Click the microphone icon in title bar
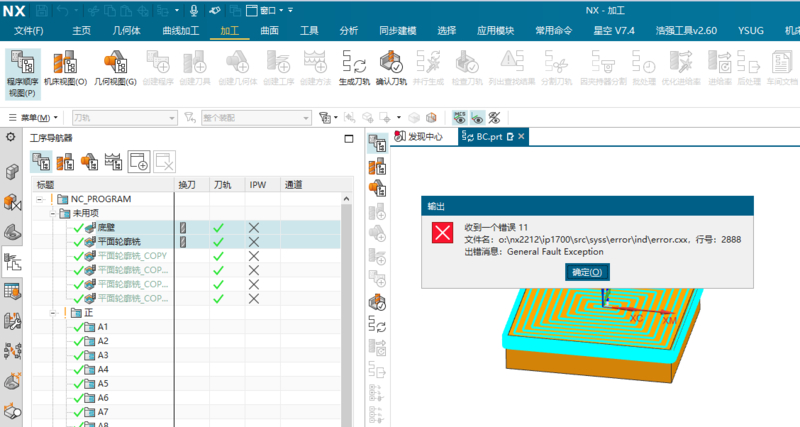The height and width of the screenshot is (427, 800). pyautogui.click(x=192, y=10)
